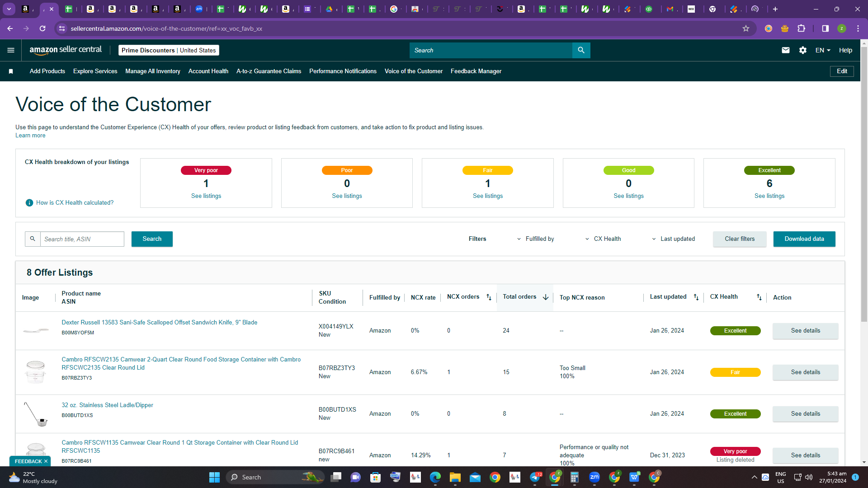Open Microsoft Edge from taskbar

[435, 477]
